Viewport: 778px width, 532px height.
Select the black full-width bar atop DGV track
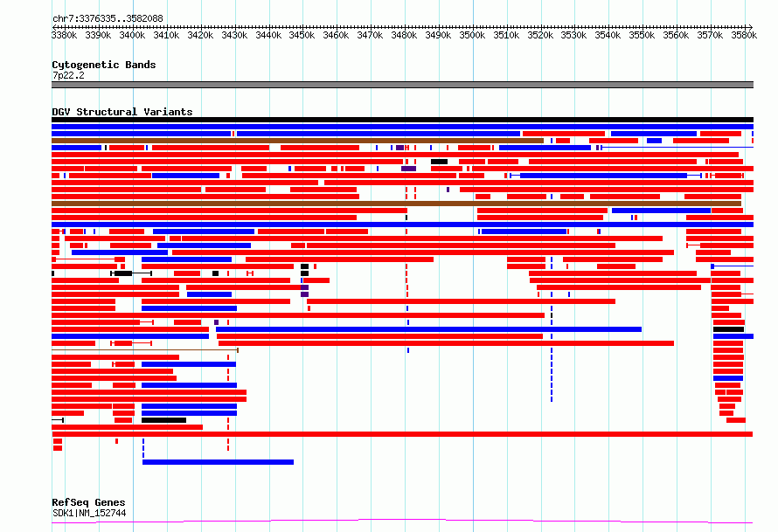pyautogui.click(x=402, y=120)
